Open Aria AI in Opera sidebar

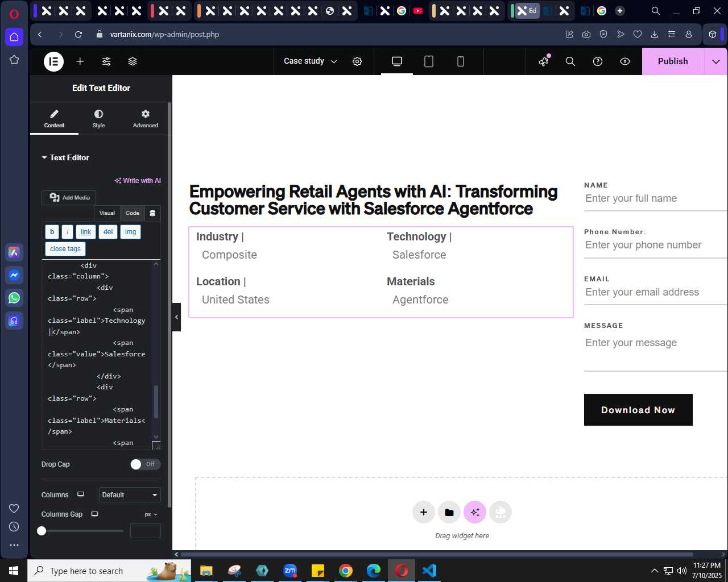(14, 252)
